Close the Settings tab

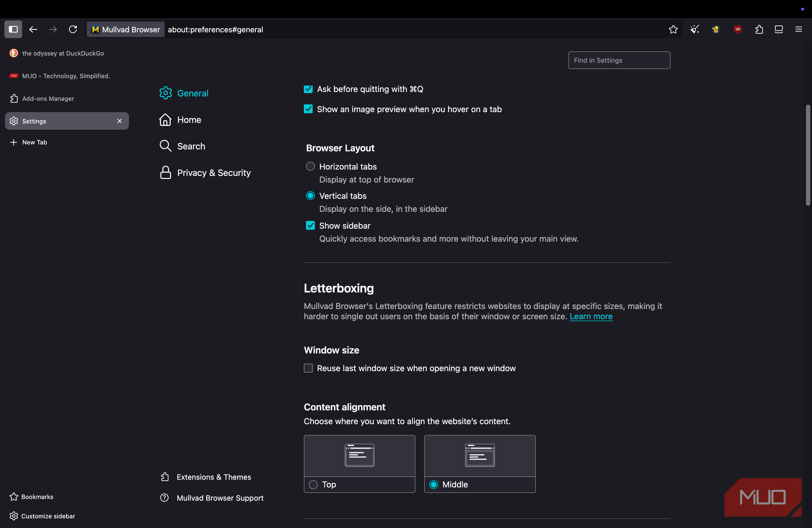coord(119,121)
